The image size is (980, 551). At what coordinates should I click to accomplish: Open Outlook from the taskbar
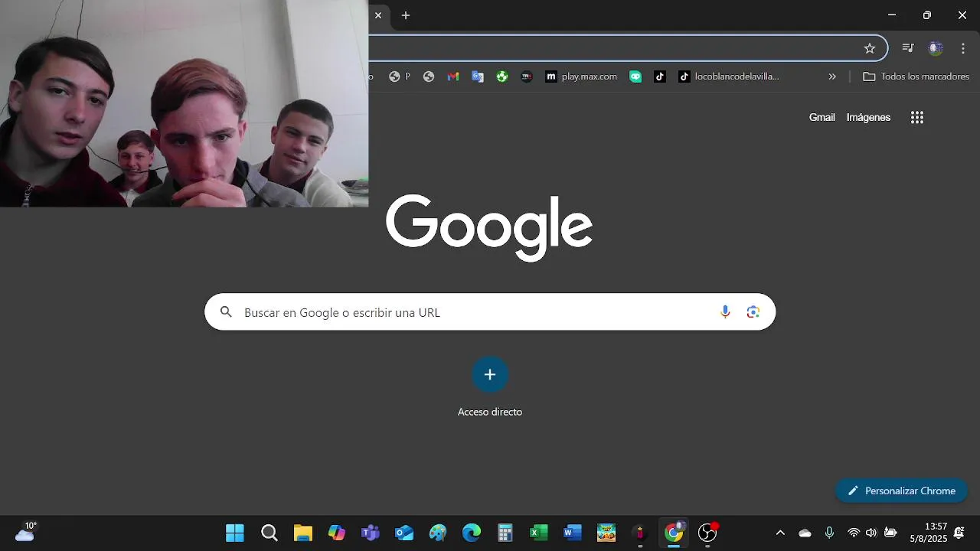[404, 533]
